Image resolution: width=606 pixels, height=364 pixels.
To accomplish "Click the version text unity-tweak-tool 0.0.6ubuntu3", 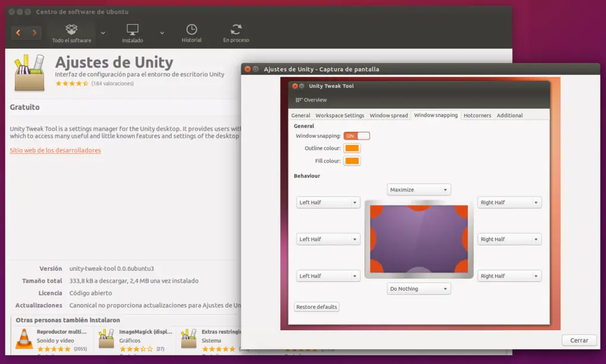I will [112, 268].
